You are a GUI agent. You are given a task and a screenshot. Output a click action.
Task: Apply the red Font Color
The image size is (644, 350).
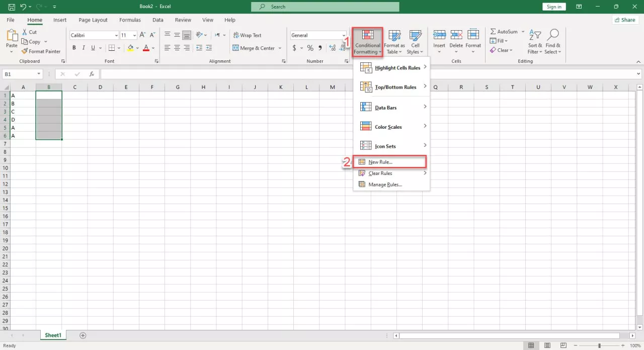pos(146,48)
